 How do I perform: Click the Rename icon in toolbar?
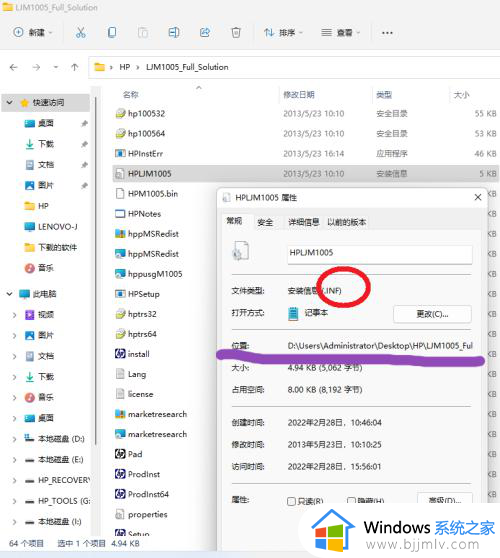coord(174,33)
